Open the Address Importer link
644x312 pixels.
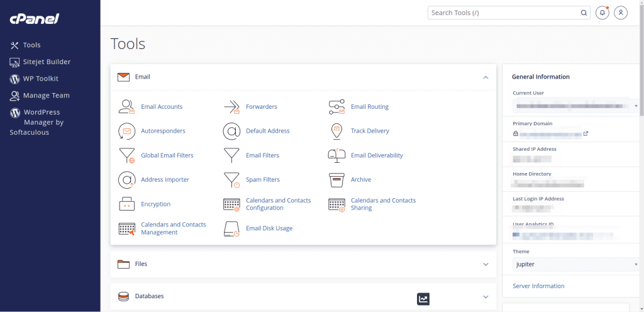tap(165, 180)
